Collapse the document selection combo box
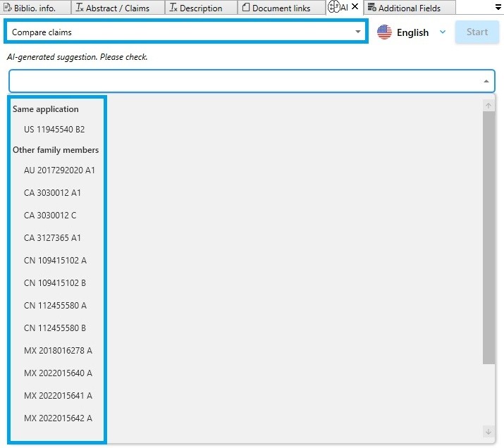This screenshot has height=448, width=504. tap(486, 82)
